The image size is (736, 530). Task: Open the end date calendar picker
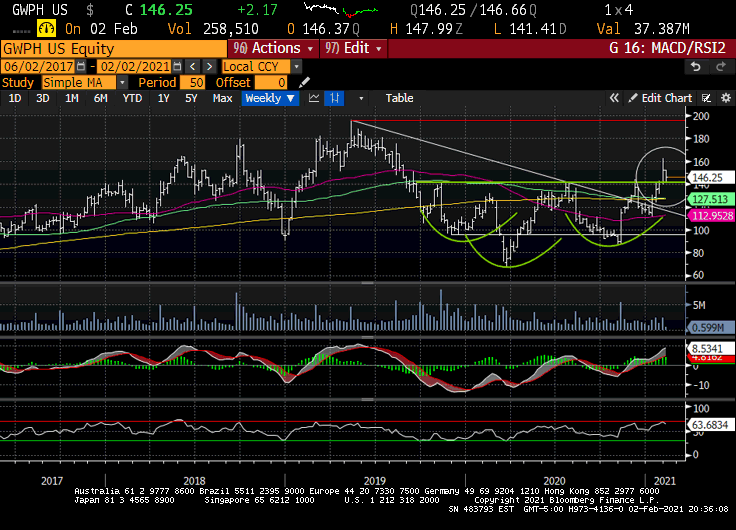click(x=177, y=66)
